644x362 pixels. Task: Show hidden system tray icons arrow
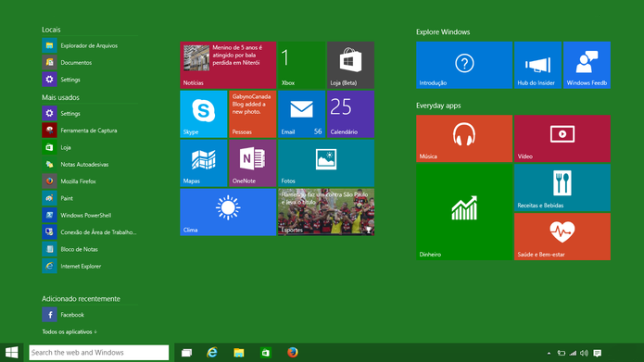549,353
